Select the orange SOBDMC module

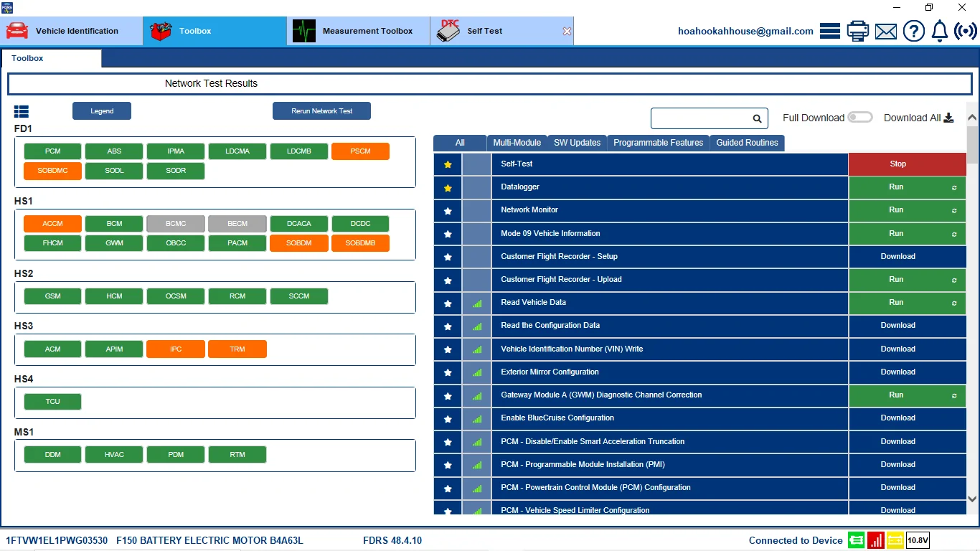[x=52, y=171]
